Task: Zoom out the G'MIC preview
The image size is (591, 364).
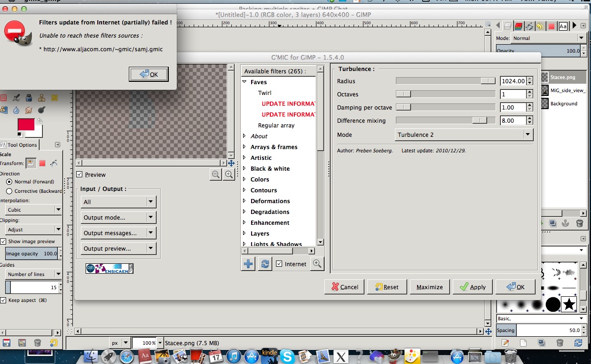Action: 216,174
